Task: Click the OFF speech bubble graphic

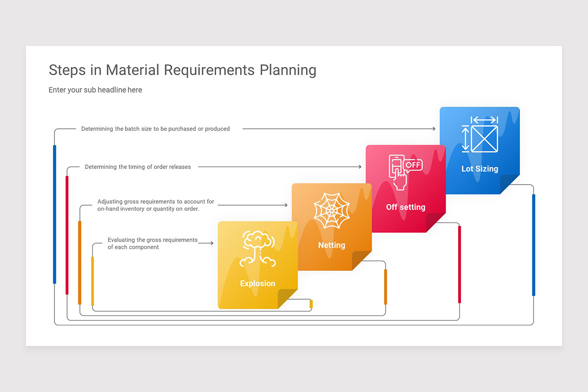Action: tap(413, 166)
